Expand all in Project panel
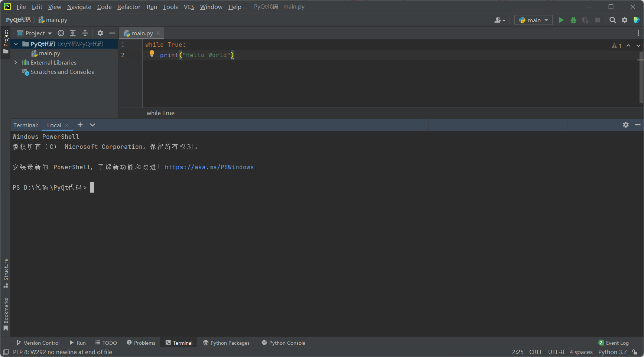The height and width of the screenshot is (357, 644). (73, 33)
